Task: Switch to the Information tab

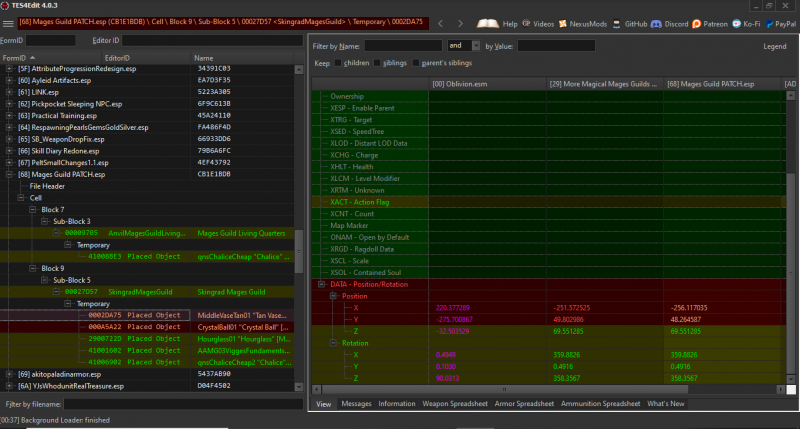Action: [x=396, y=403]
